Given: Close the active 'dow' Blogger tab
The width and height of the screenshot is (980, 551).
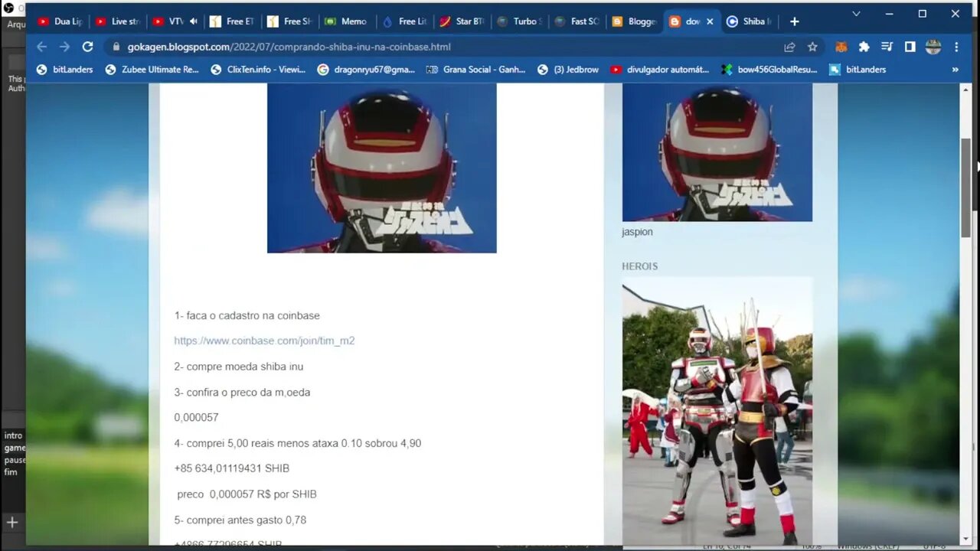Looking at the screenshot, I should click(x=710, y=21).
